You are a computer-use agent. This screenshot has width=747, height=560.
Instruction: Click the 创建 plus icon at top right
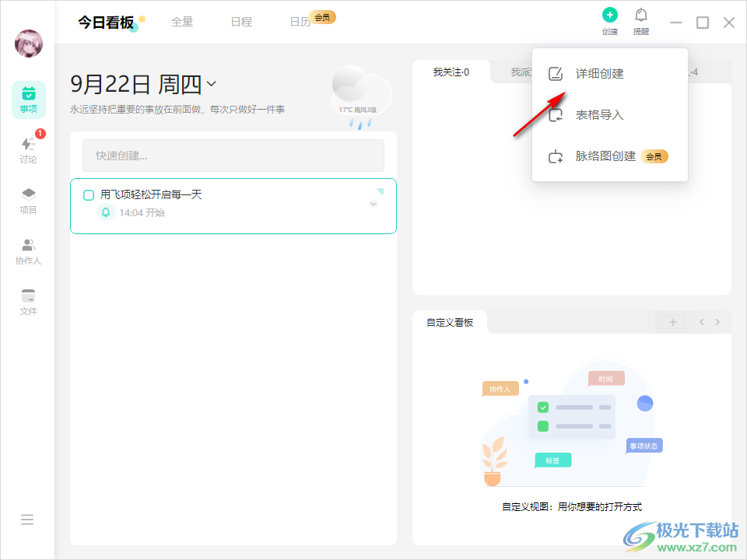pos(610,14)
